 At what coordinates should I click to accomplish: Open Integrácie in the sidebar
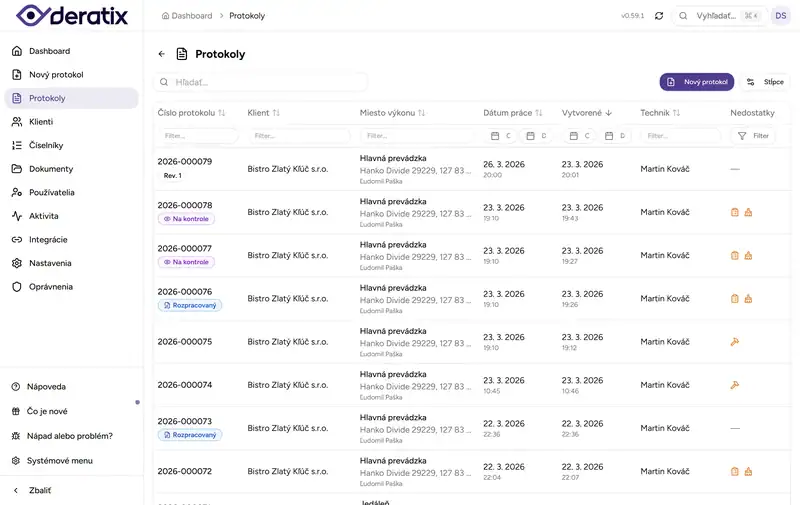click(x=48, y=240)
